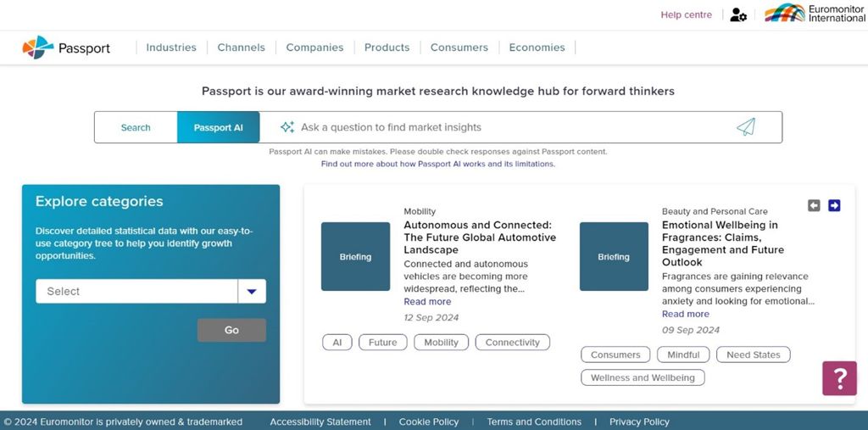Open the Help centre link
868x430 pixels.
coord(687,15)
